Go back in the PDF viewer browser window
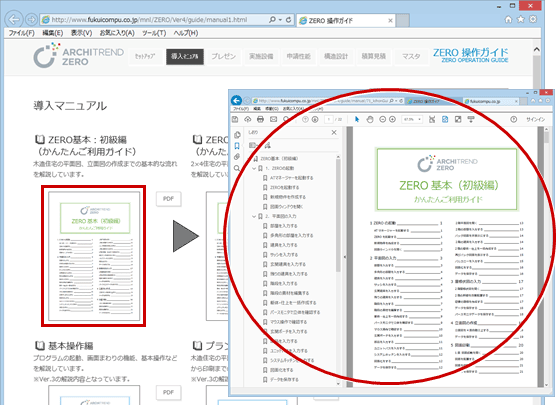 pos(236,100)
